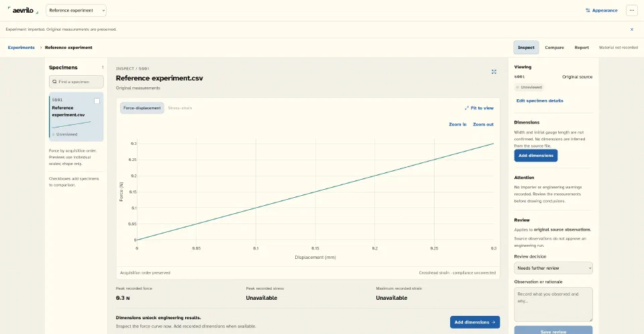
Task: Open the Reference experiment dropdown in header
Action: point(76,10)
